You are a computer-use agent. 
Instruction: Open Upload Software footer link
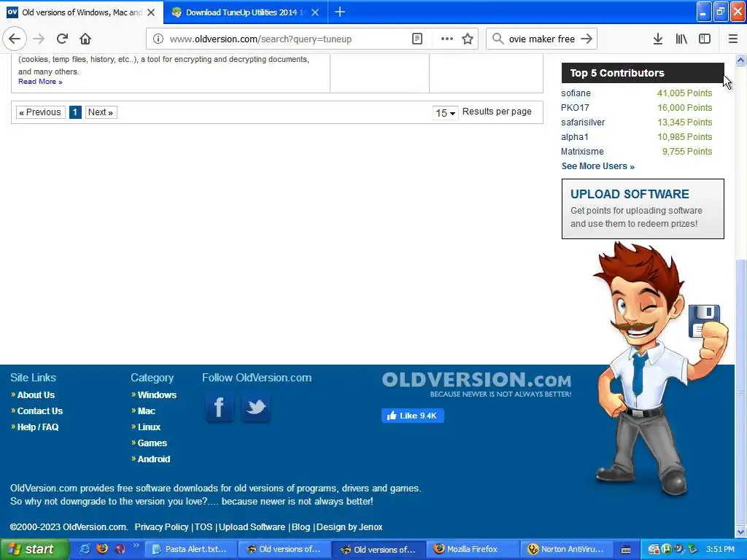(x=252, y=526)
